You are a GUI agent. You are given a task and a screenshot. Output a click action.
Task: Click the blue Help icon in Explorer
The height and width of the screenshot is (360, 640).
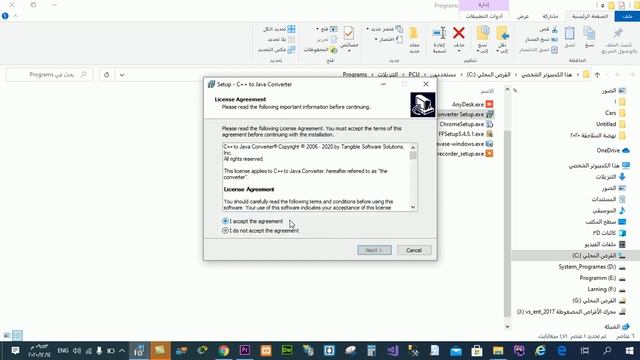coord(5,16)
